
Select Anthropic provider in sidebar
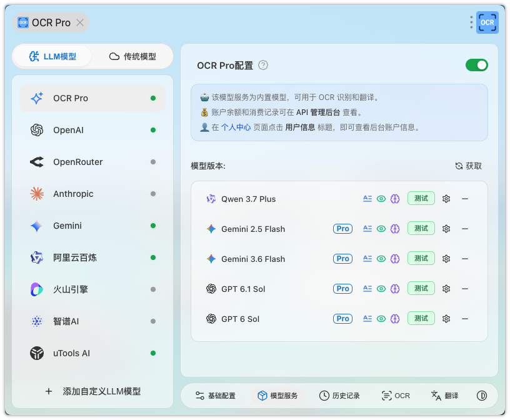pos(92,194)
